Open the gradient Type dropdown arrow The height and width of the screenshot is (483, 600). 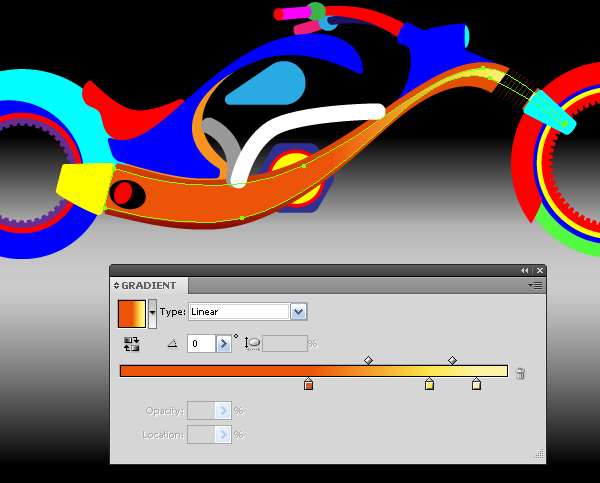(x=298, y=312)
